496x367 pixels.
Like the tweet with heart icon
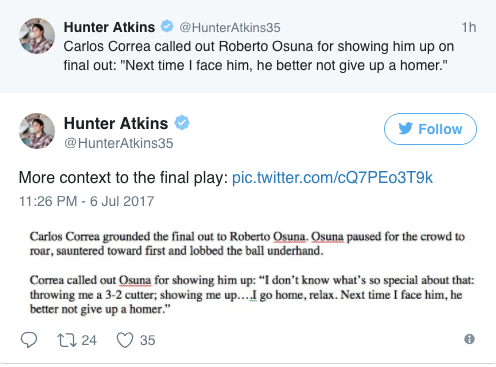click(125, 340)
